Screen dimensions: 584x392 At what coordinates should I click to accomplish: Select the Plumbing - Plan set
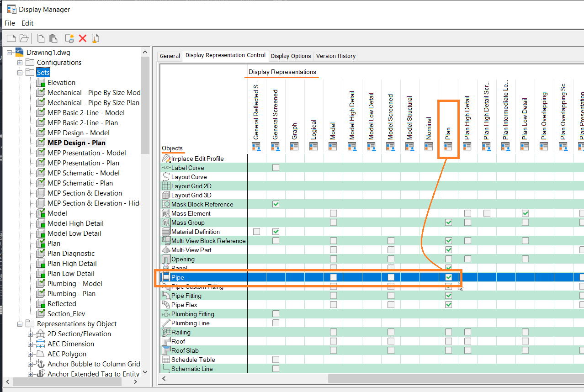click(71, 294)
